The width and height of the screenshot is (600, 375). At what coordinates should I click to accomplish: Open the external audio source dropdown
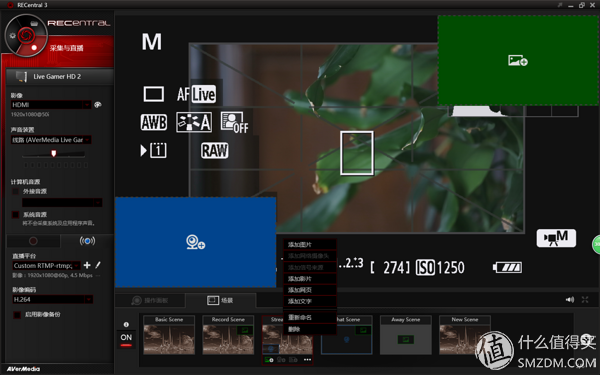pos(62,202)
